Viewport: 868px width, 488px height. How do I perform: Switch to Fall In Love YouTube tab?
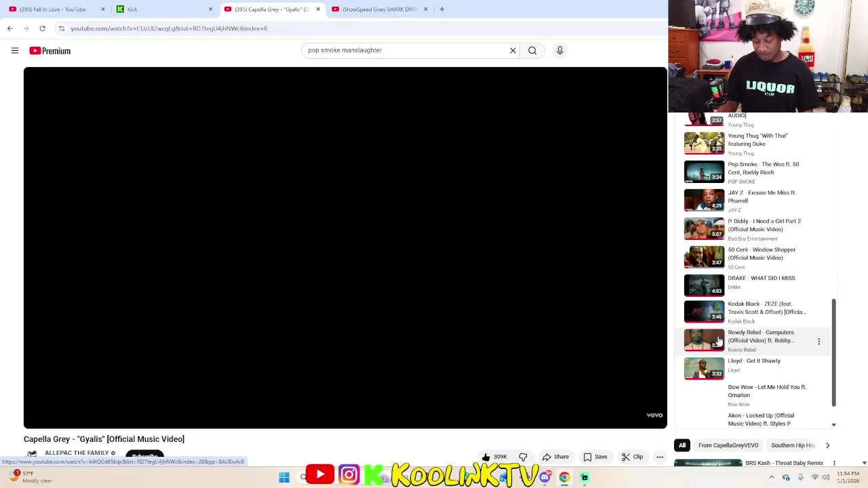tap(53, 9)
